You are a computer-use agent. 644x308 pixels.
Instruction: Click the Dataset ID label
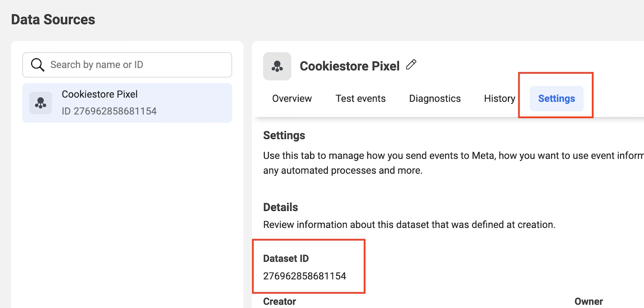286,258
